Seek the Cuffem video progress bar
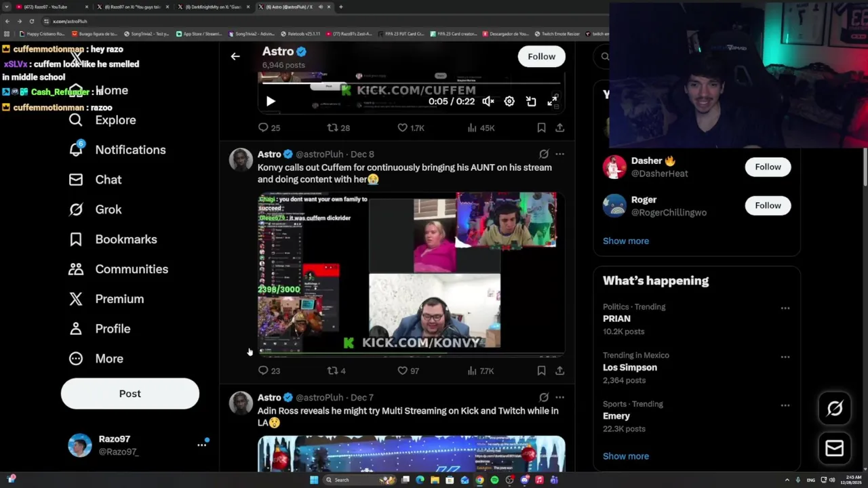This screenshot has height=488, width=868. pyautogui.click(x=411, y=83)
